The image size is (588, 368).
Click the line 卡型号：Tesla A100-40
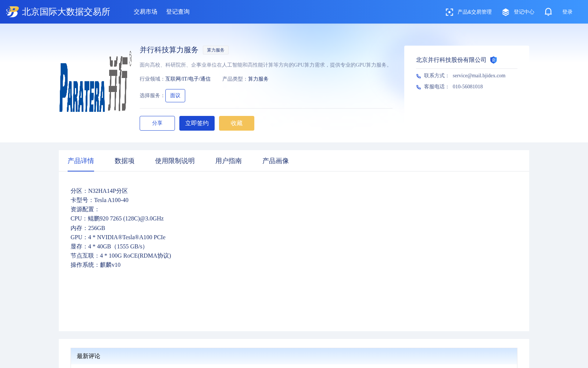tap(100, 200)
